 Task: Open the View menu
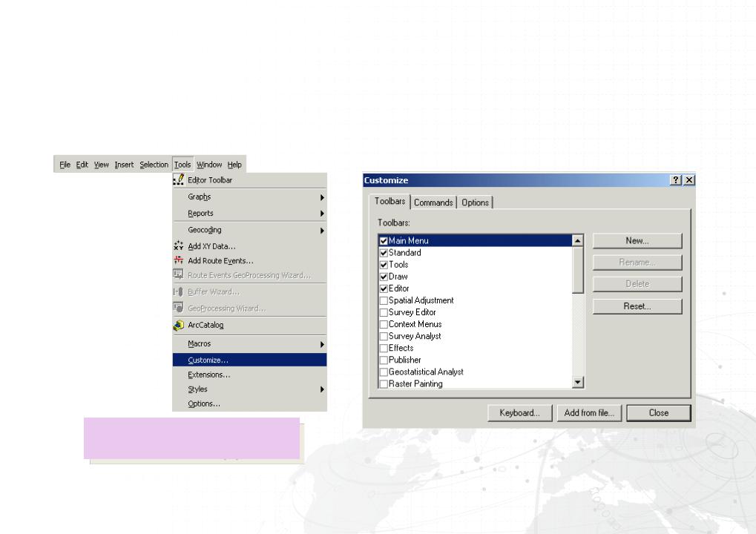(x=101, y=165)
